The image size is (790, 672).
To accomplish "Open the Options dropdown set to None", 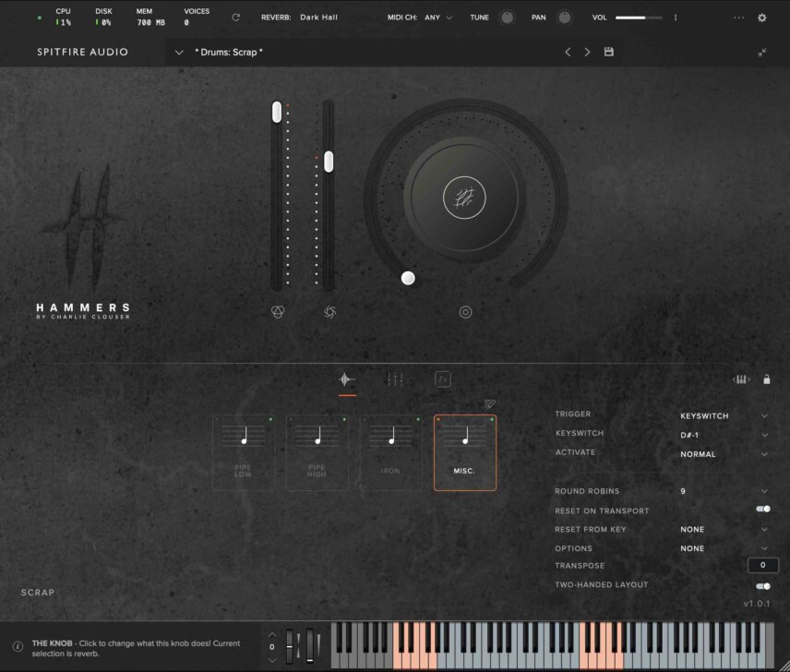I will (x=724, y=548).
